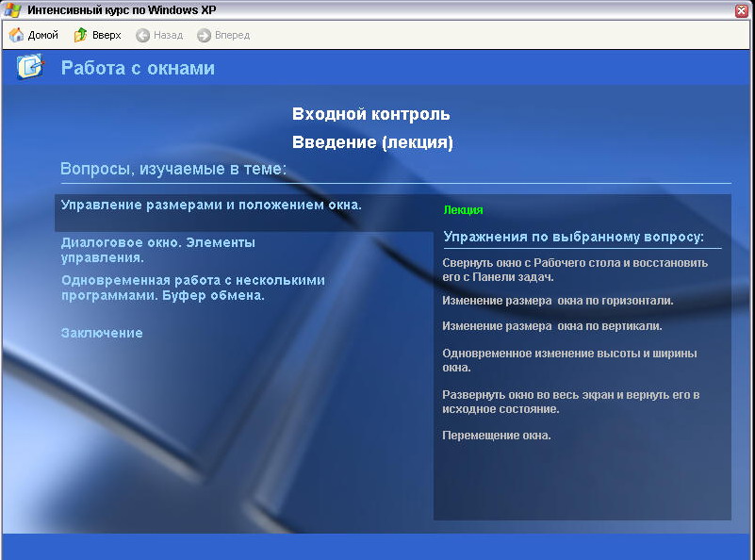The width and height of the screenshot is (755, 560).
Task: Open the green Лекция link
Action: pos(463,210)
